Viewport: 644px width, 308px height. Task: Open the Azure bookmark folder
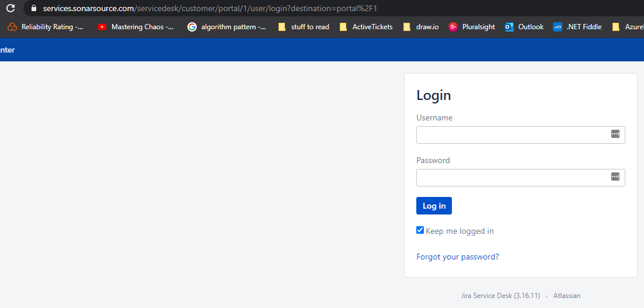point(628,27)
